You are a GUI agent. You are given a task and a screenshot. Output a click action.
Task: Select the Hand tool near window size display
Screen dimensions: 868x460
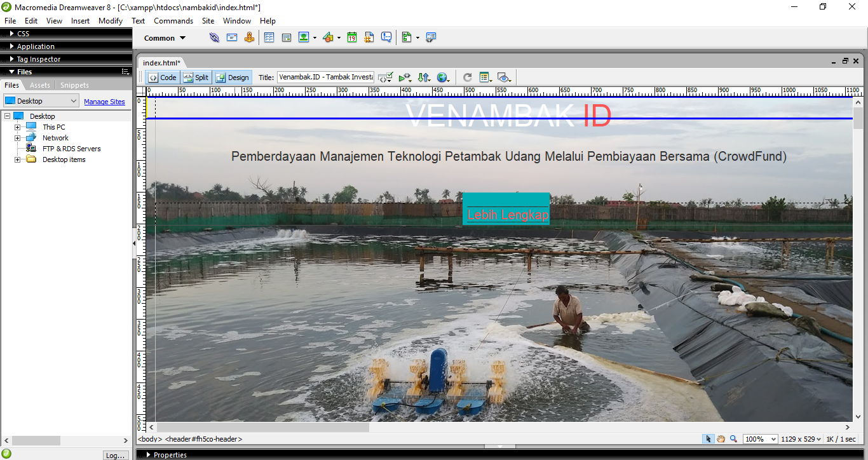(x=721, y=439)
